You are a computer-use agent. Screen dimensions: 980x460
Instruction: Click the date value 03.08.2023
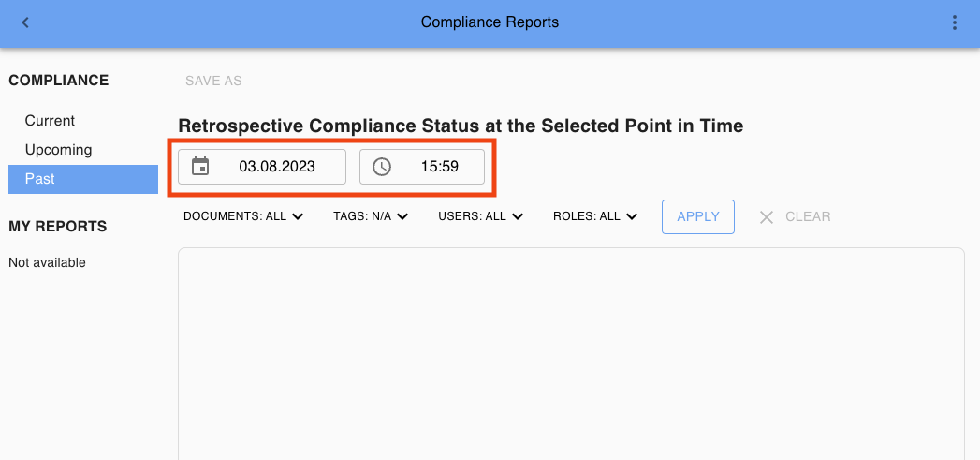point(277,167)
